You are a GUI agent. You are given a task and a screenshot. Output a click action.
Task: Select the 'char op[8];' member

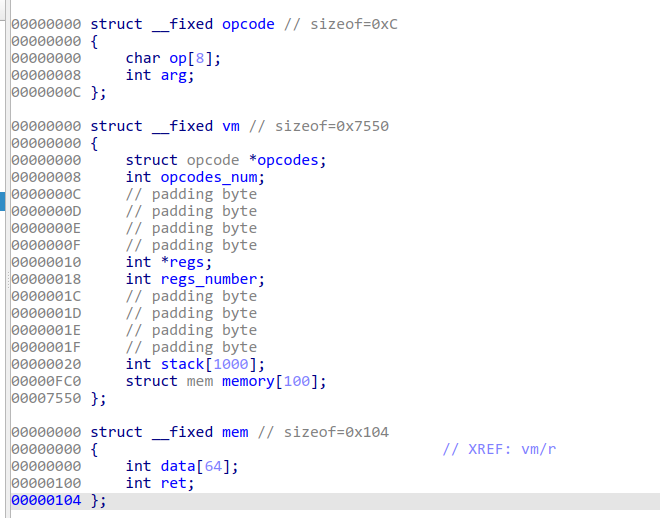(173, 58)
